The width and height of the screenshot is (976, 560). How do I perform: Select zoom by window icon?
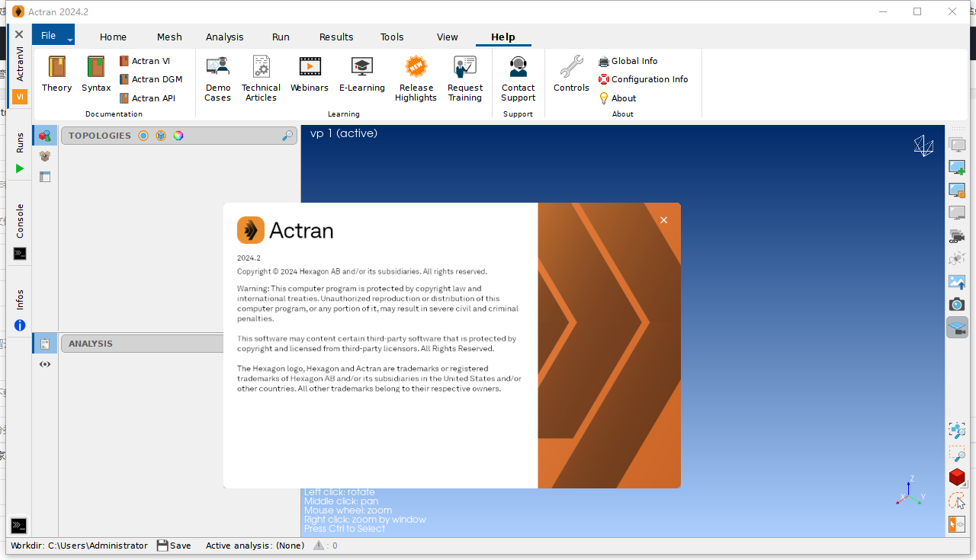957,454
